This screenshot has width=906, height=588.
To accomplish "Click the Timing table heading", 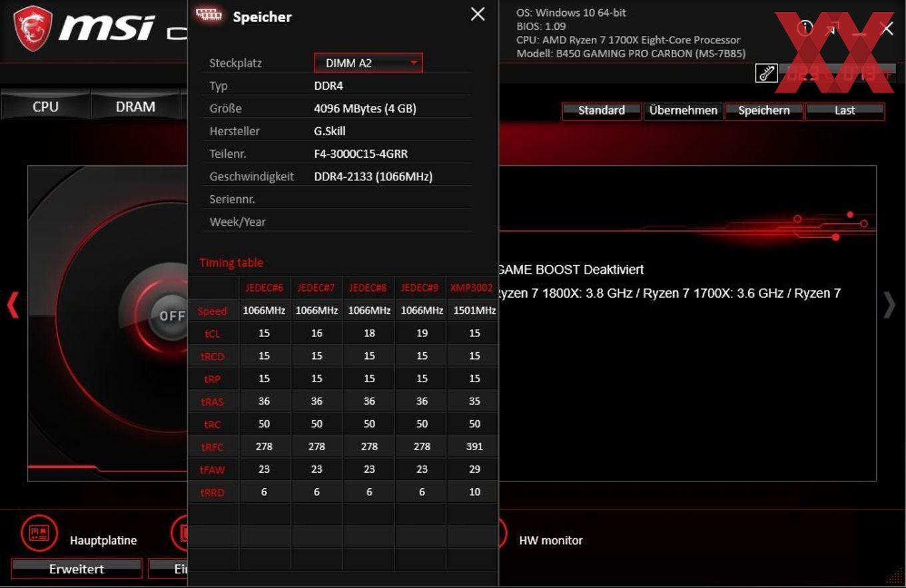I will pyautogui.click(x=231, y=262).
